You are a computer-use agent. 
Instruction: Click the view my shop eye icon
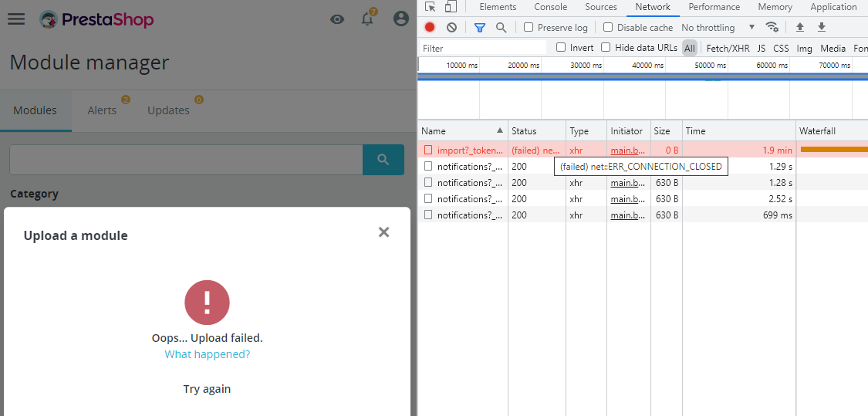pos(337,19)
